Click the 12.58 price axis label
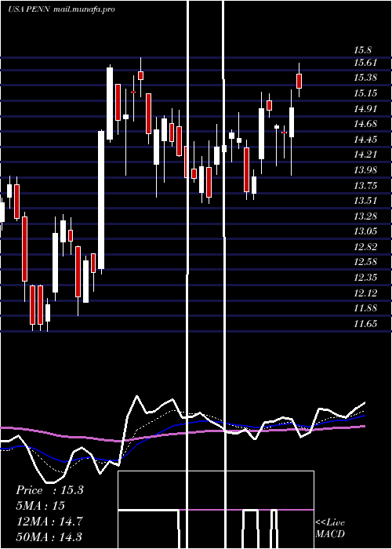The height and width of the screenshot is (549, 392). click(x=365, y=262)
